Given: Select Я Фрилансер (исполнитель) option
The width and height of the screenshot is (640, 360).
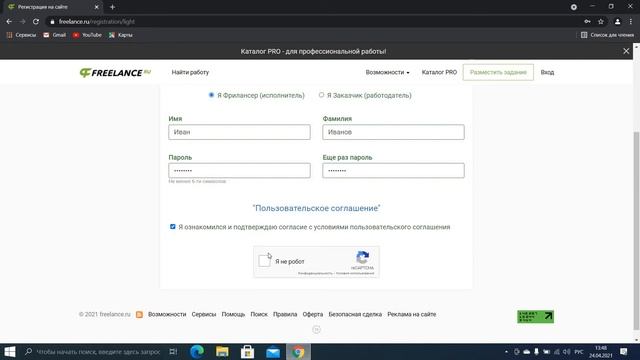Looking at the screenshot, I should 211,95.
